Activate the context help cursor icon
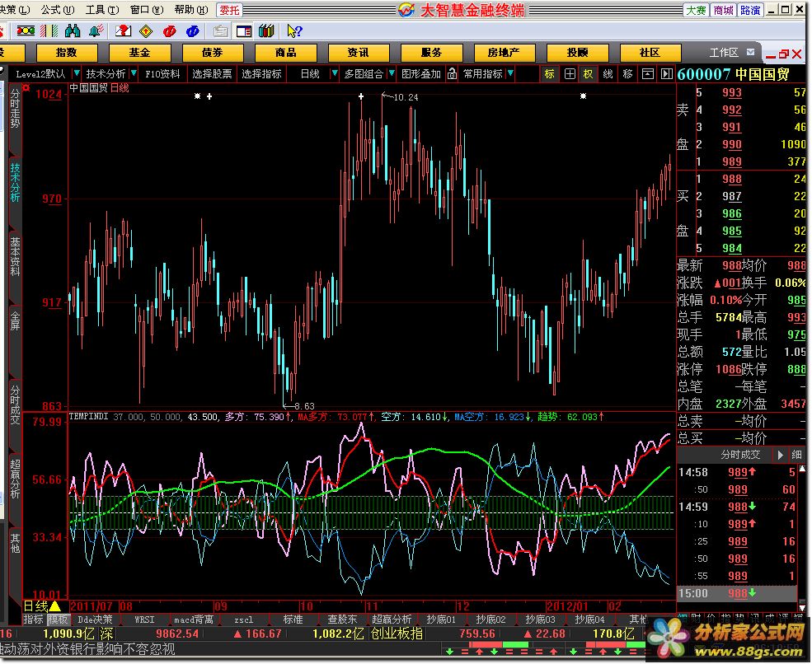This screenshot has height=664, width=812. pos(294,31)
